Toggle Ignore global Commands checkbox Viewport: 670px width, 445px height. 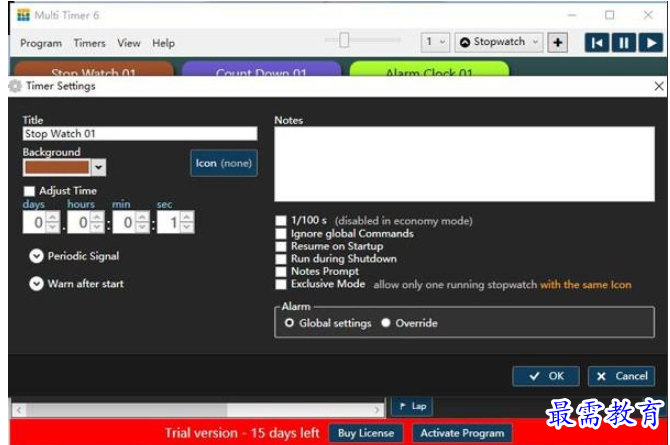point(281,233)
